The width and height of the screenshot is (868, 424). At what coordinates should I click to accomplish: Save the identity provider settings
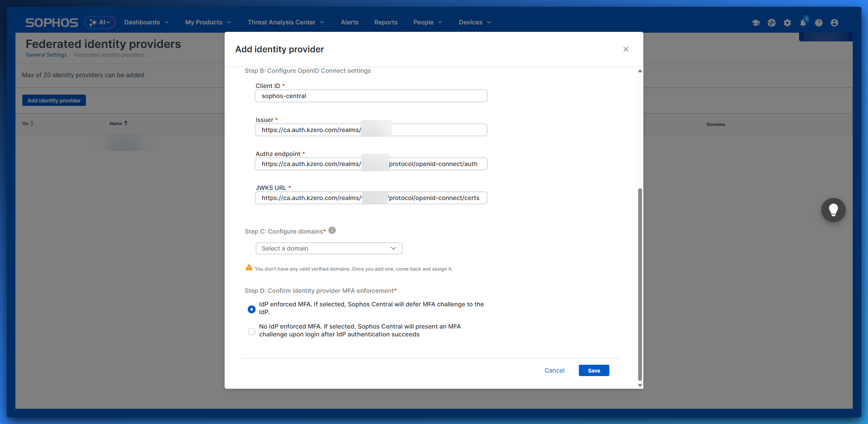(x=594, y=370)
